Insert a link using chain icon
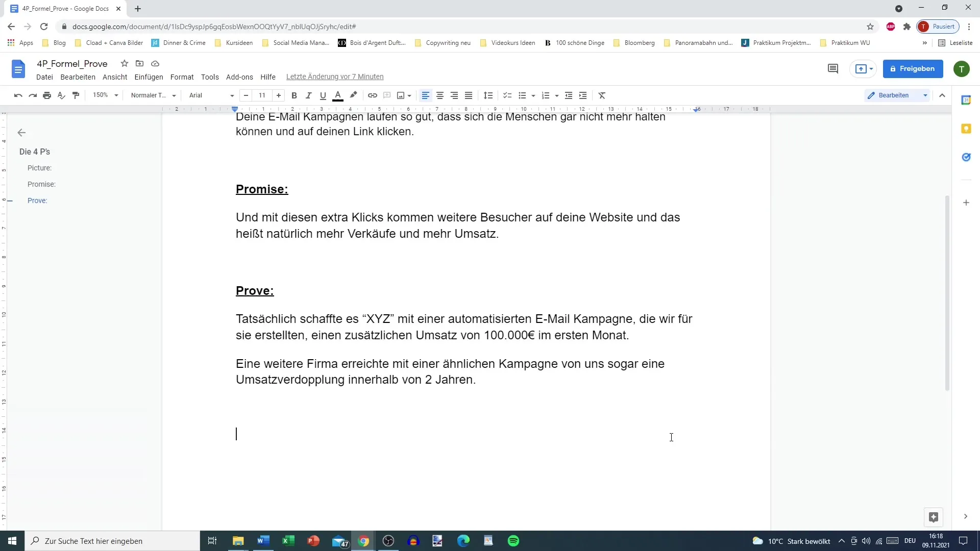 coord(373,95)
